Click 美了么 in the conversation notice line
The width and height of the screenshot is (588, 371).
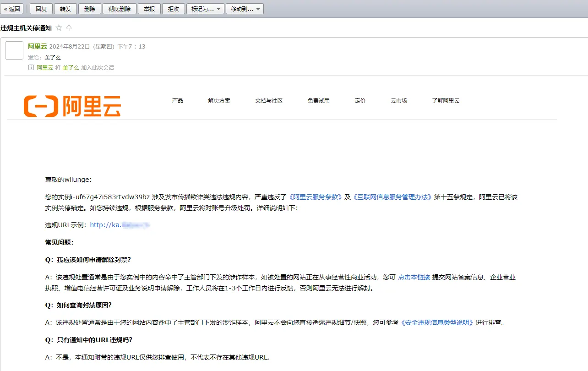71,67
